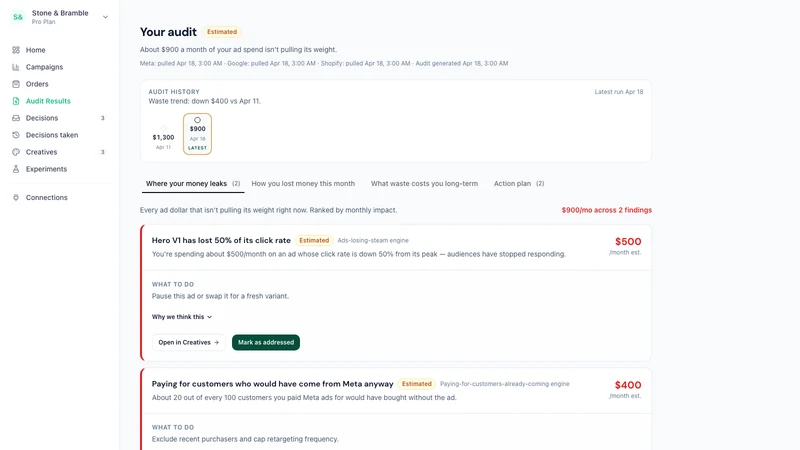
Task: Click Paying for customers from Meta heading
Action: coord(272,384)
